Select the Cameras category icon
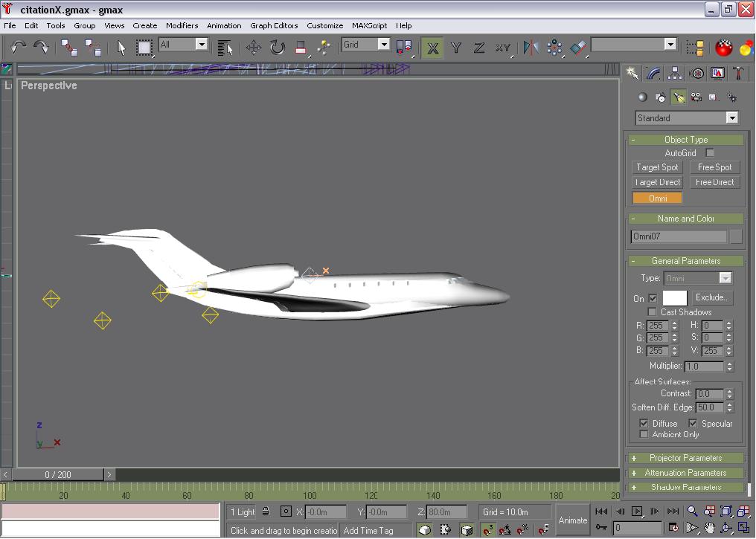Image resolution: width=756 pixels, height=539 pixels. click(x=696, y=97)
